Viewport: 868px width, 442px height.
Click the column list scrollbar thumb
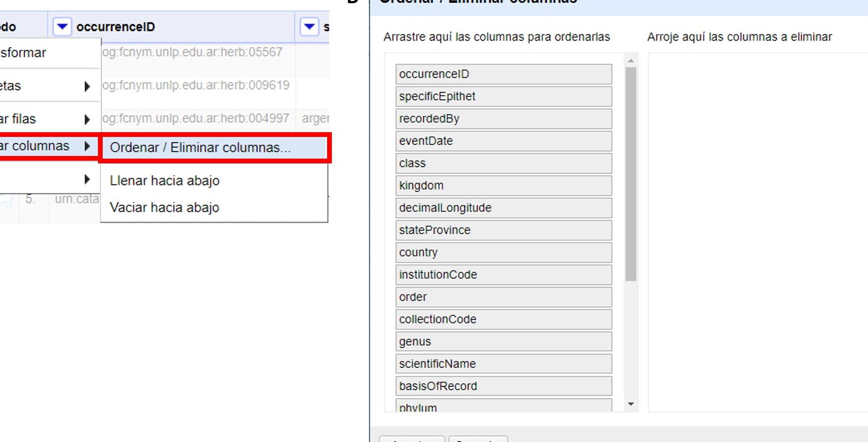coord(630,174)
